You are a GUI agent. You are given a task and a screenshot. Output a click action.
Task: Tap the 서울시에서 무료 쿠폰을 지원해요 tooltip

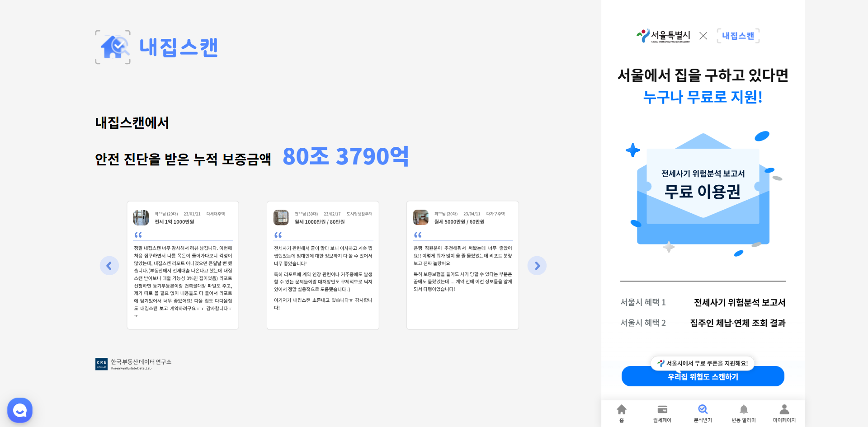click(703, 363)
